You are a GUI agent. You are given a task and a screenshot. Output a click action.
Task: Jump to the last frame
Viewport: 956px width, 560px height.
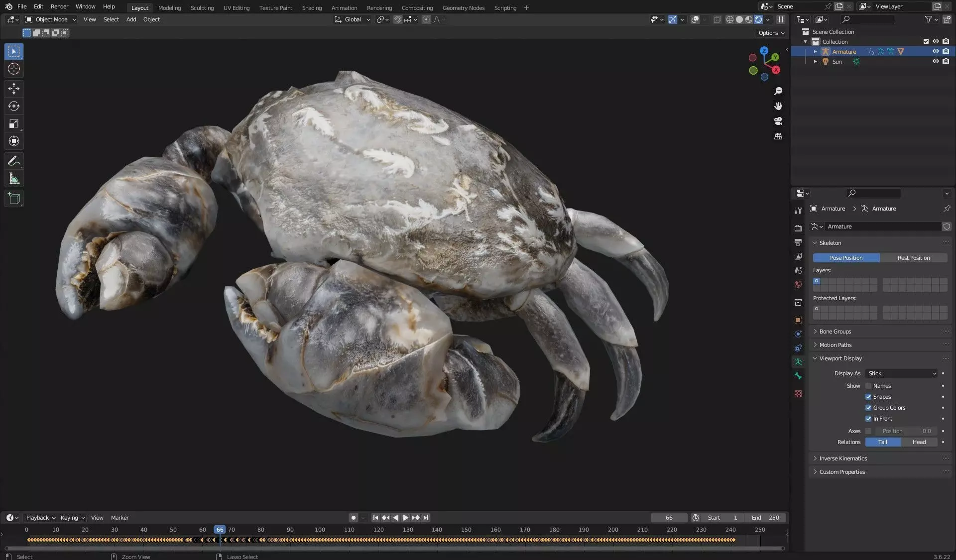tap(426, 518)
